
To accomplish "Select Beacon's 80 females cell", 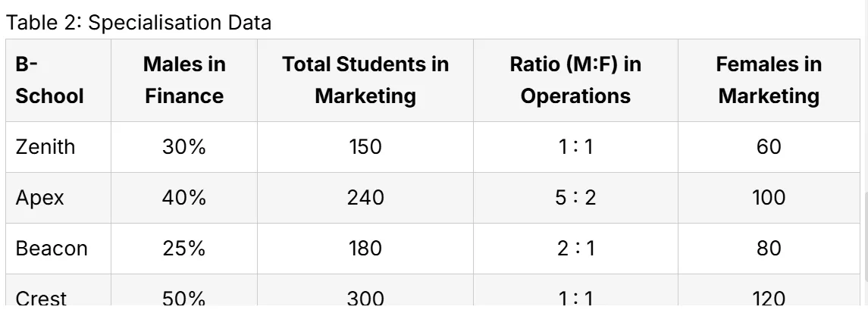I will [x=769, y=249].
